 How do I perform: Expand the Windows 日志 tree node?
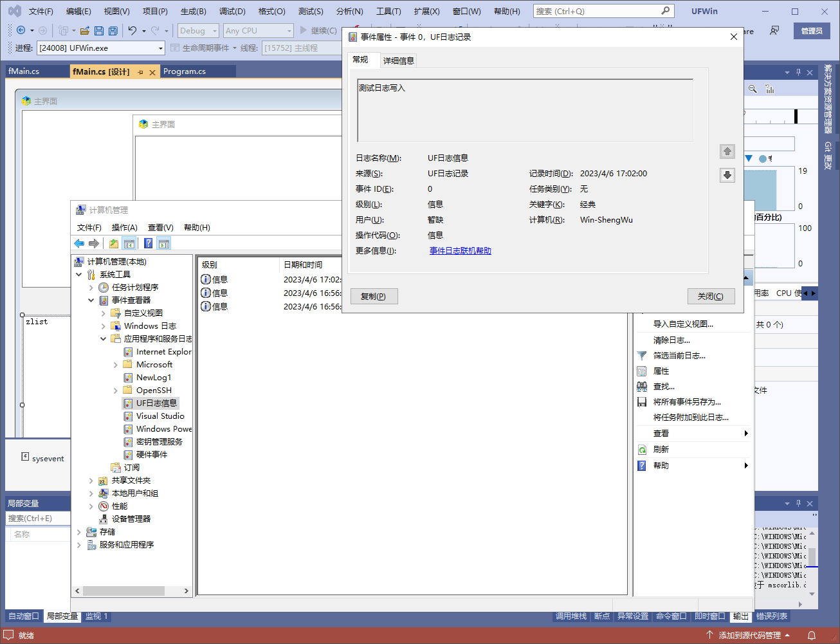(104, 326)
